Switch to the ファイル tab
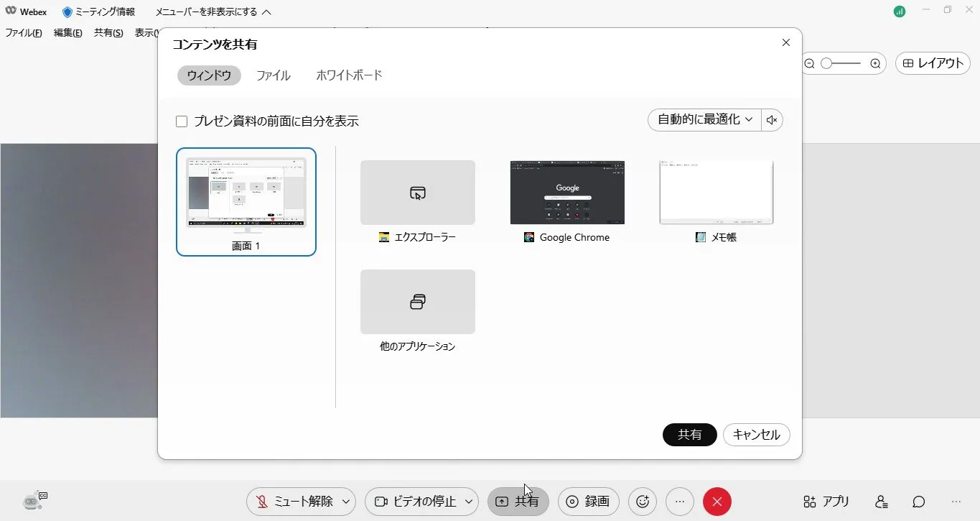Image resolution: width=980 pixels, height=521 pixels. coord(274,75)
